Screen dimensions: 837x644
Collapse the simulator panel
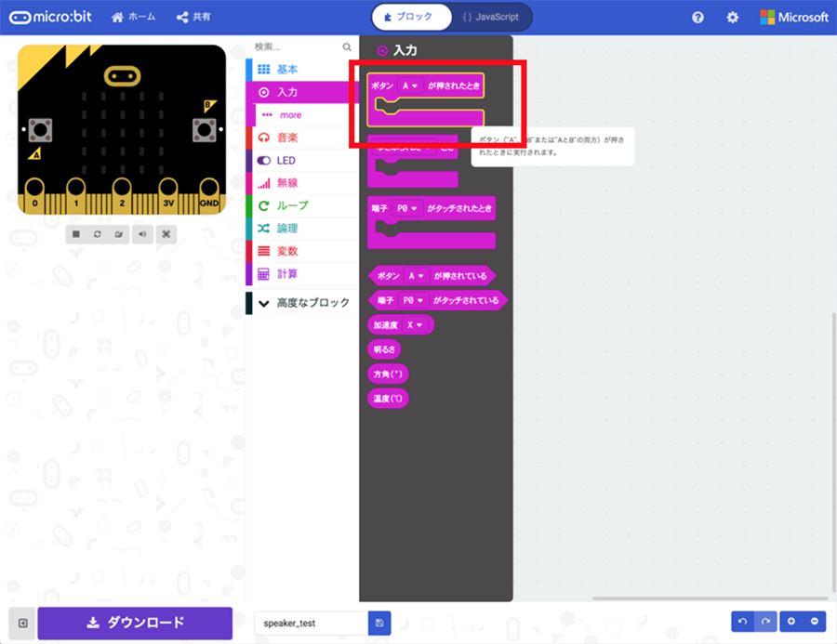[22, 624]
